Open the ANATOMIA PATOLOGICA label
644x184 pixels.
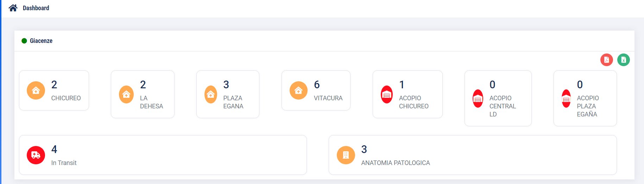pyautogui.click(x=395, y=163)
